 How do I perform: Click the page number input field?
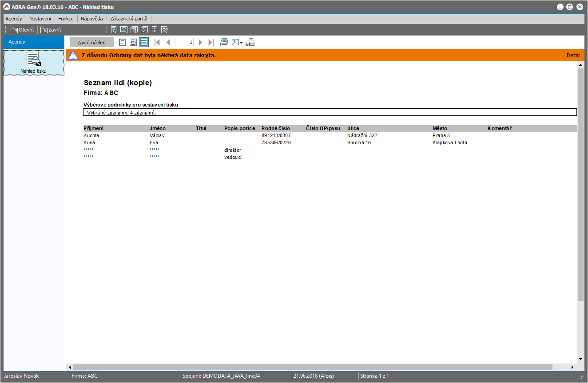(184, 42)
